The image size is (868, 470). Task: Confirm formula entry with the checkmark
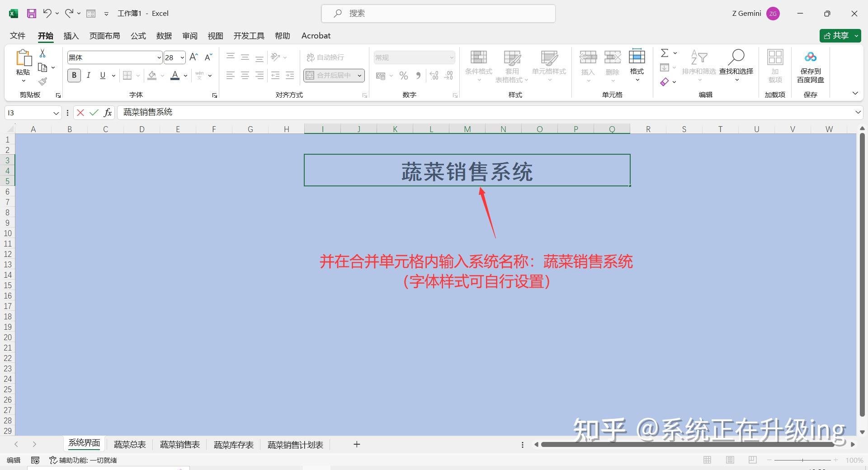click(94, 112)
